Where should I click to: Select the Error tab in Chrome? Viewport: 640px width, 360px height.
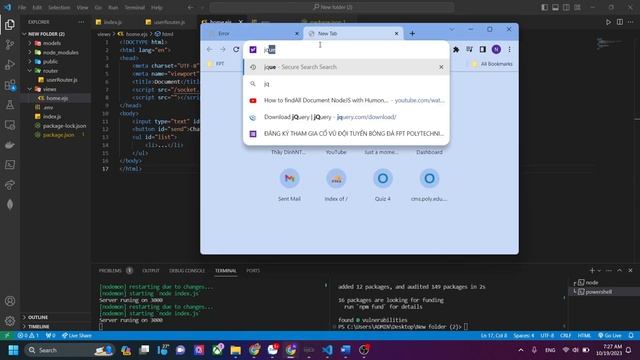click(252, 33)
